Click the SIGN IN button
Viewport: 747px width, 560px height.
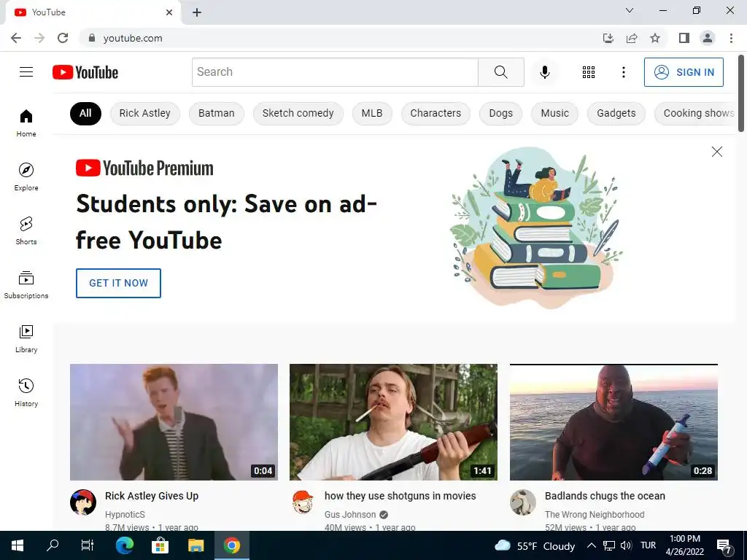pos(684,72)
